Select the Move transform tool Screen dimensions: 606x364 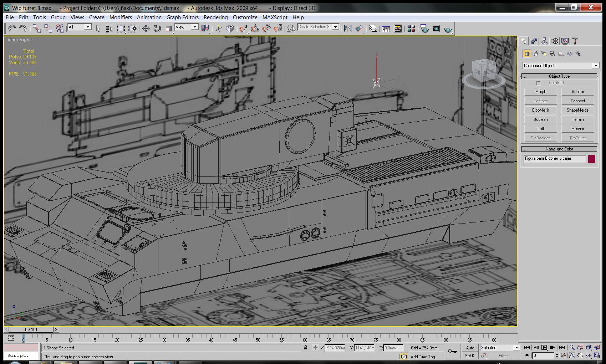point(146,29)
